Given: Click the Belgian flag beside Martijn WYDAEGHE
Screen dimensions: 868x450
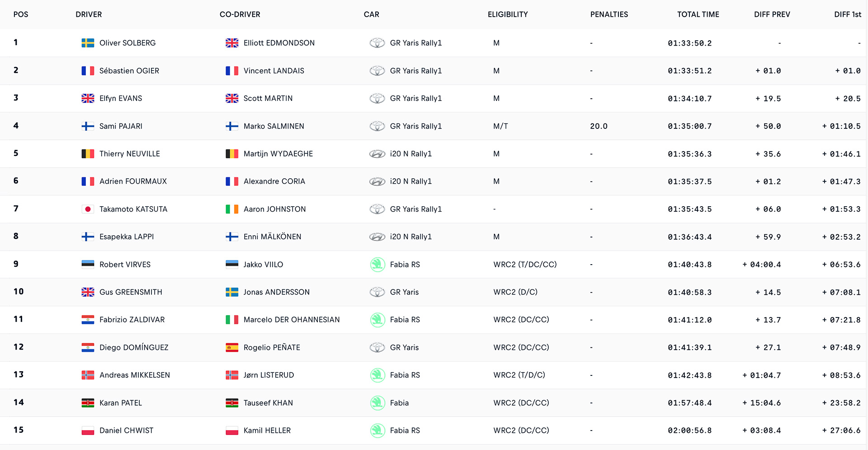Looking at the screenshot, I should 232,154.
